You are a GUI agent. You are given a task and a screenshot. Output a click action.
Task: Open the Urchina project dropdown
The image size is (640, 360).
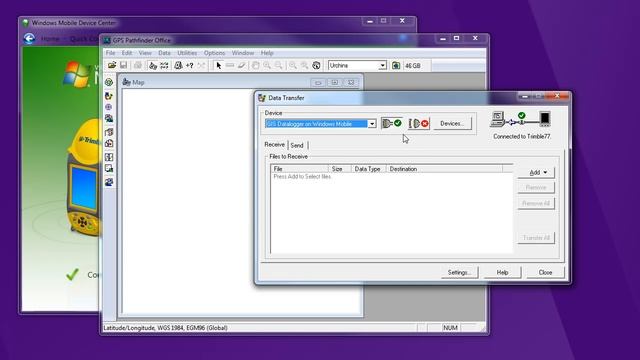[x=382, y=65]
